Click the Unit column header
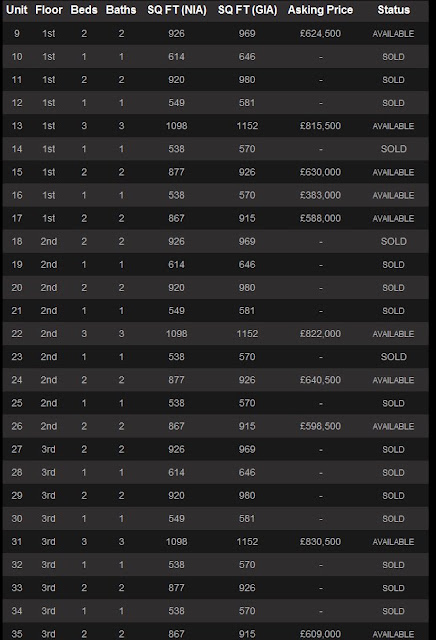 (x=17, y=10)
